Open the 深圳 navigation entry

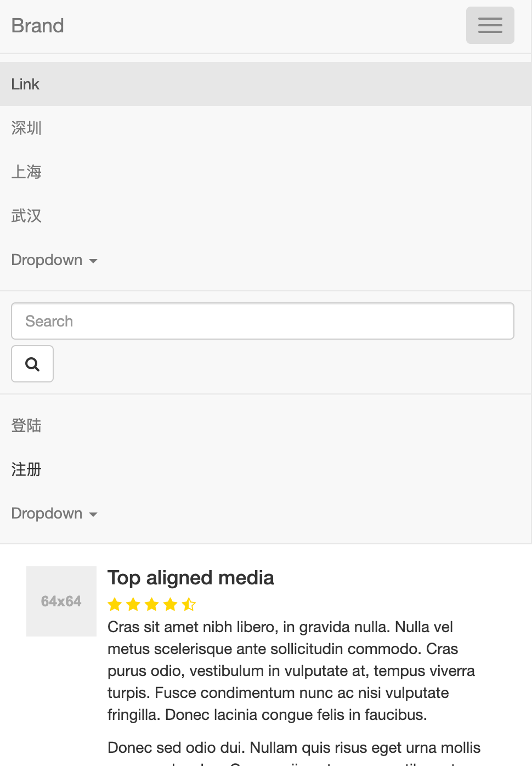[26, 128]
